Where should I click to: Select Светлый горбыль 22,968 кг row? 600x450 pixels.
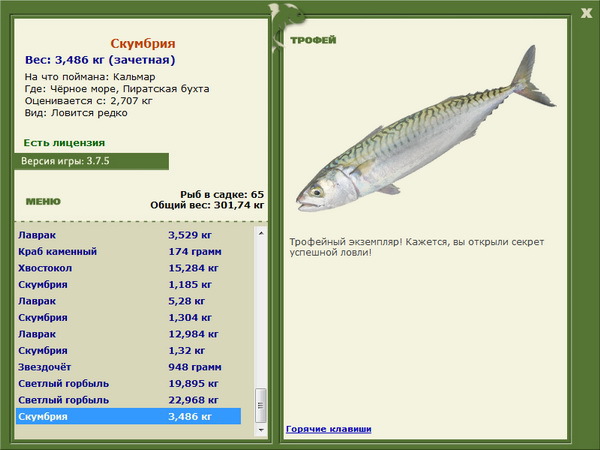pyautogui.click(x=129, y=399)
